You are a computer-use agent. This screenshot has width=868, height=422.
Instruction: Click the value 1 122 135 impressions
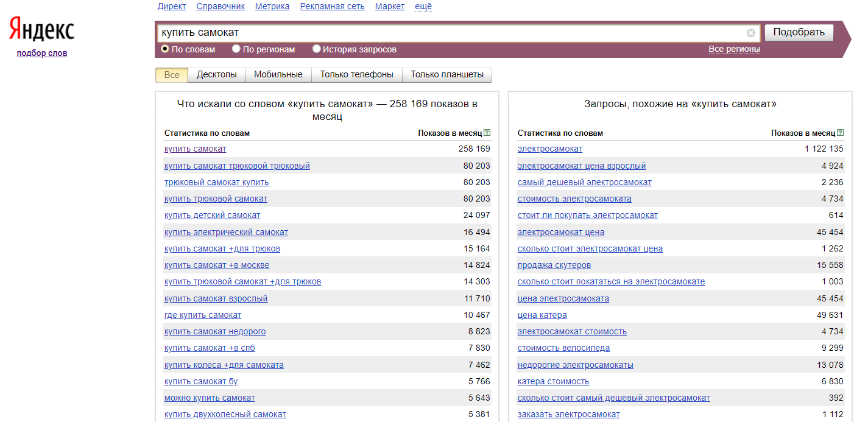(x=824, y=149)
